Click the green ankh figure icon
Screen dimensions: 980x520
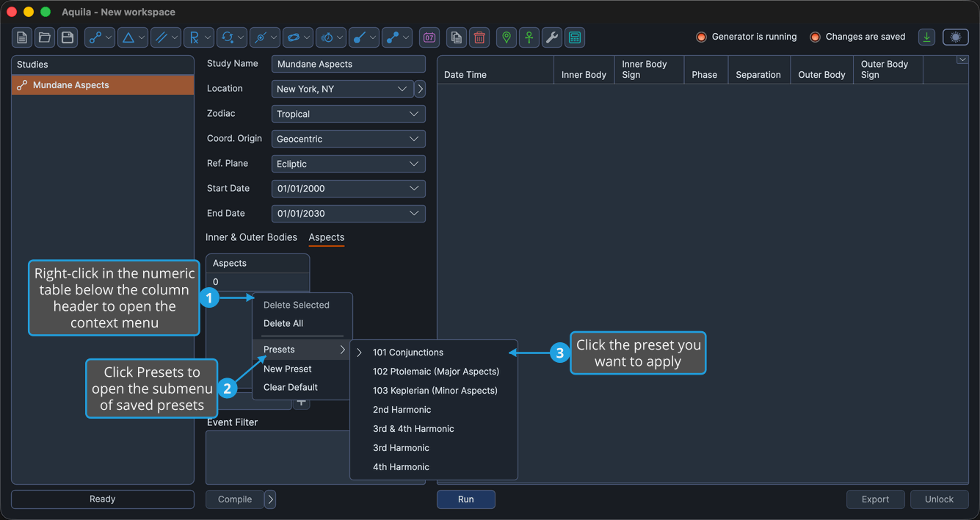pyautogui.click(x=529, y=37)
